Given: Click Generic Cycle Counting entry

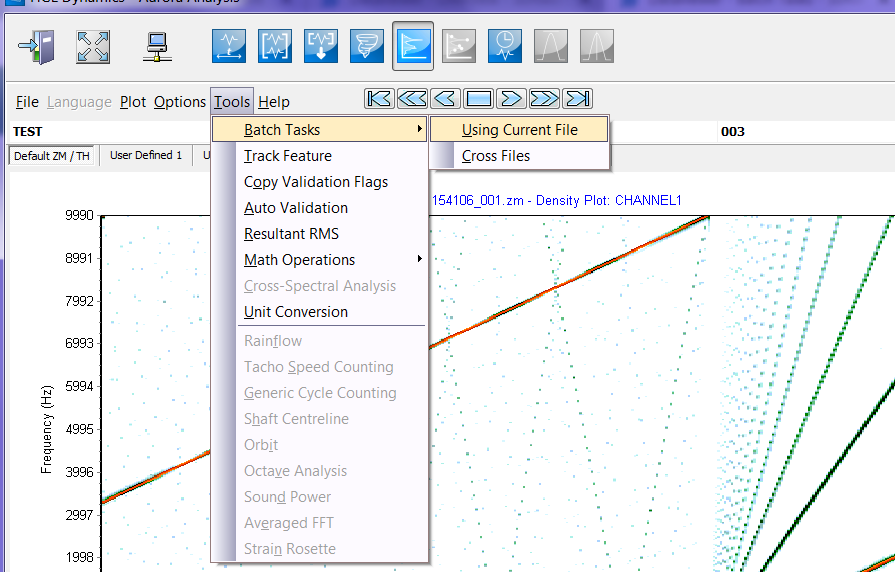Looking at the screenshot, I should [x=320, y=393].
